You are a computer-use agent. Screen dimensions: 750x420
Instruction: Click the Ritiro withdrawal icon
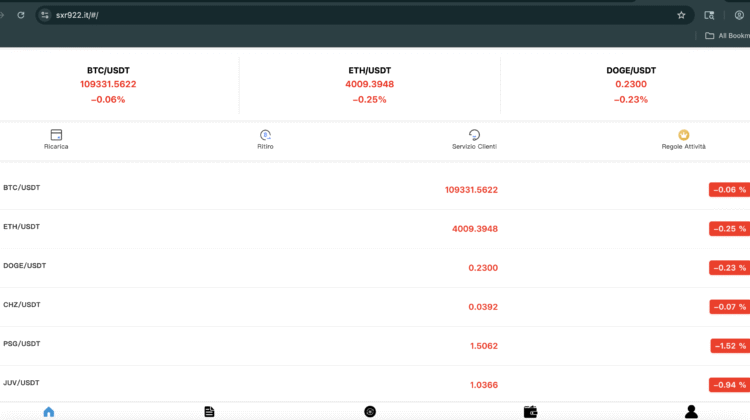265,135
